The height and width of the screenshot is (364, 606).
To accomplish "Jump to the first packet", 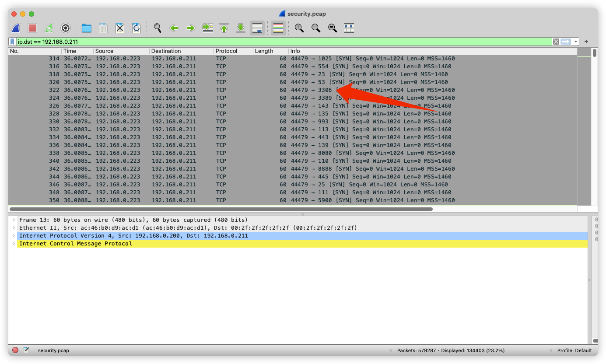I will point(224,28).
